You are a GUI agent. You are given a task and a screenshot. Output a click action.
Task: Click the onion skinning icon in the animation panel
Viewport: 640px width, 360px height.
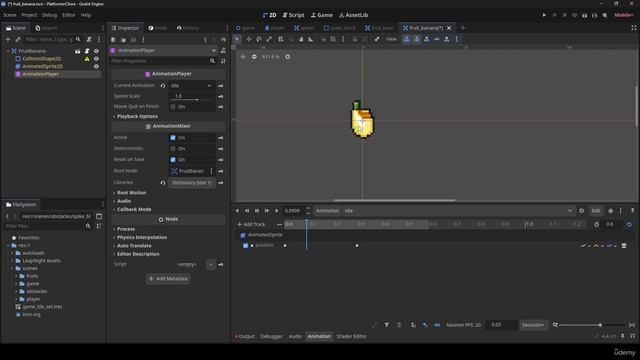point(611,211)
